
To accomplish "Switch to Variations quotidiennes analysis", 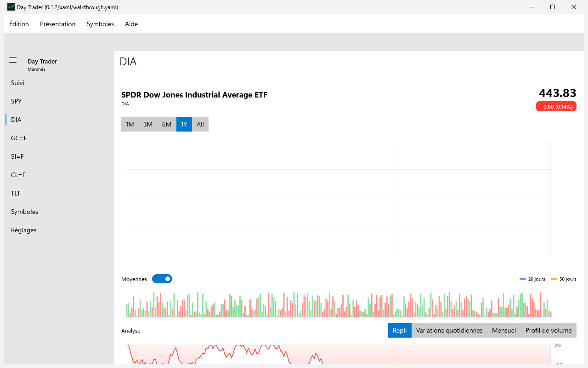I will (449, 330).
